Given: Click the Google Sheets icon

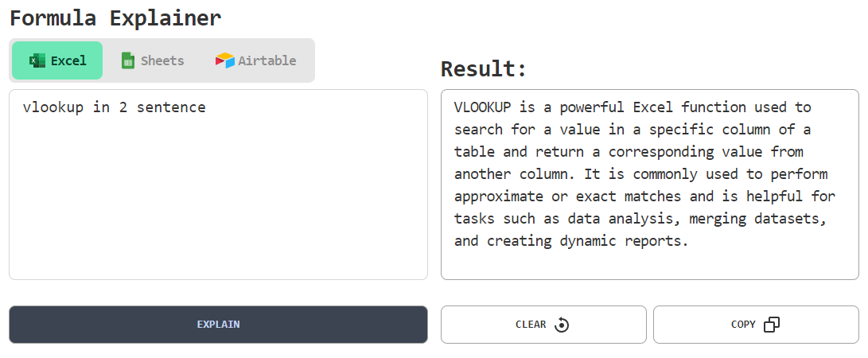Looking at the screenshot, I should coord(128,60).
